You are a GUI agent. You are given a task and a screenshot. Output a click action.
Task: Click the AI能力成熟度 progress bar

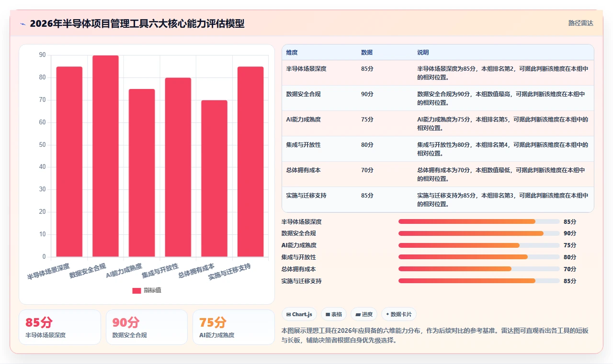479,245
